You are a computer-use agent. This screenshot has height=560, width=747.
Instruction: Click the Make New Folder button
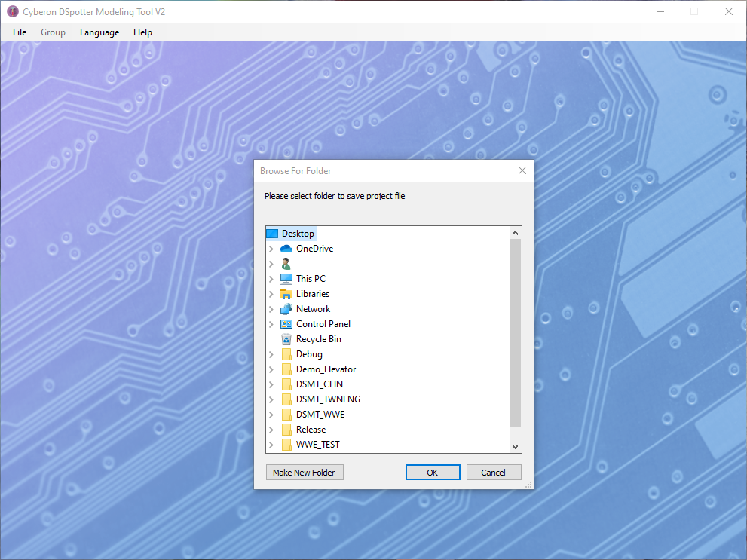[x=305, y=473]
